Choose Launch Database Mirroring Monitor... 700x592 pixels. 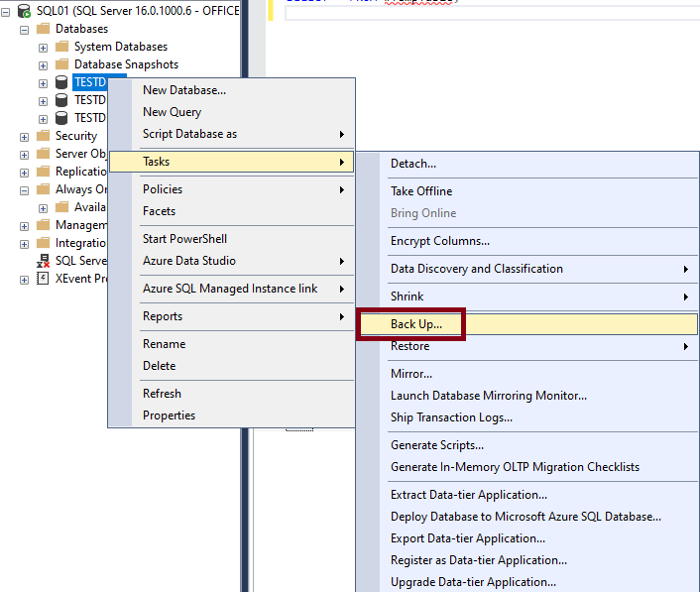point(528,396)
